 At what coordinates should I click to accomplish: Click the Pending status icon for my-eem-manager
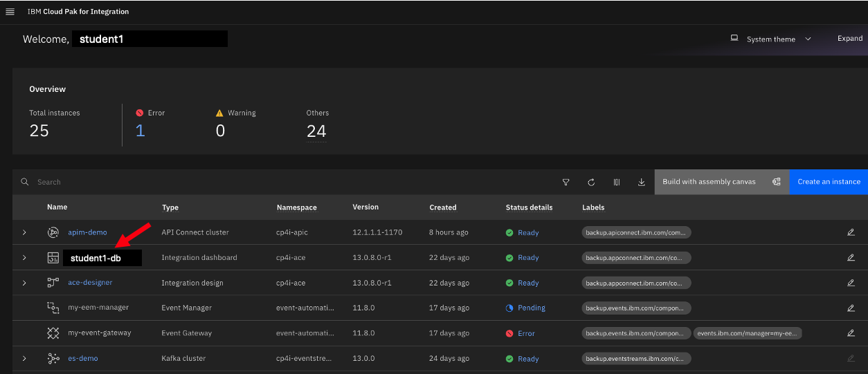pos(509,308)
